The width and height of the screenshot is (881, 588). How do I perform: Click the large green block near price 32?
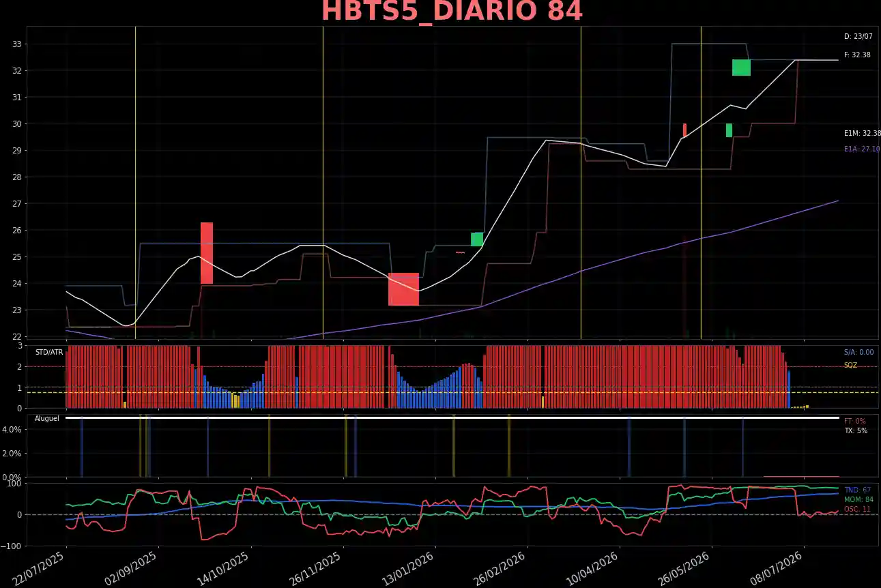(741, 68)
